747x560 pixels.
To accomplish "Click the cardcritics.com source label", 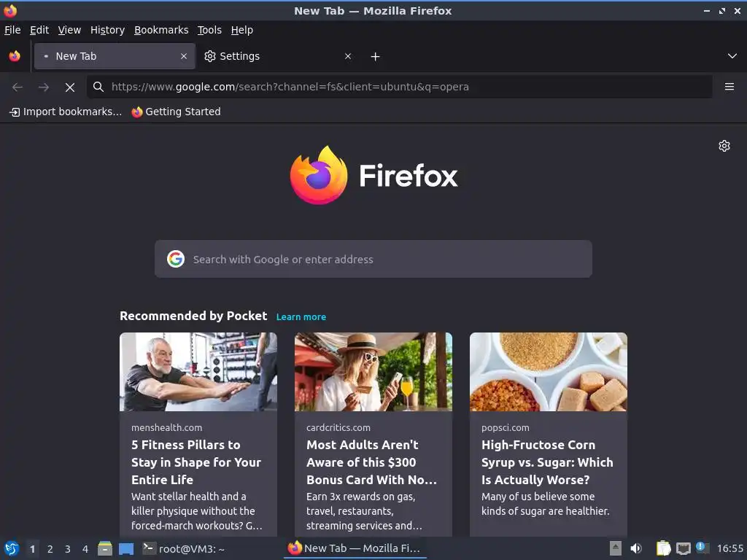I will pos(338,427).
